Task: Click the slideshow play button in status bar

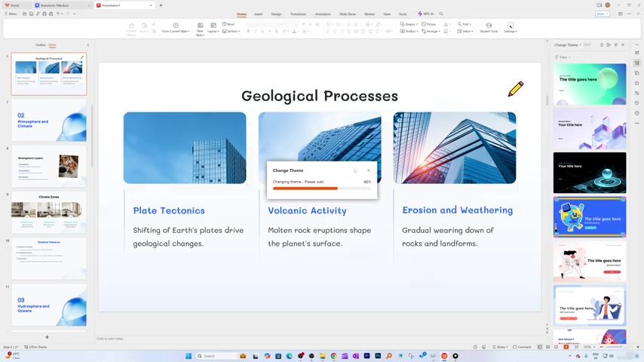Action: click(x=566, y=347)
